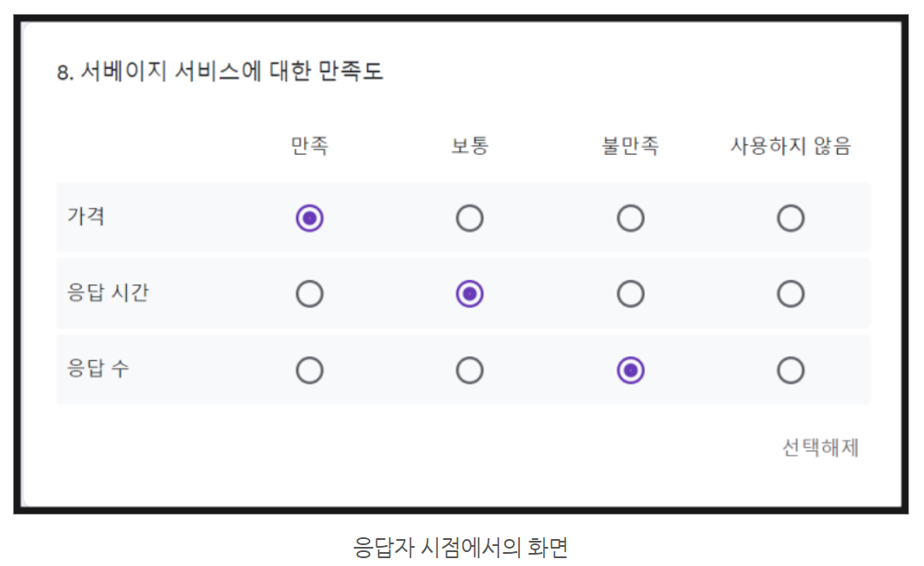924x566 pixels.
Task: Select 불만족 for the 가격 row
Action: point(630,218)
